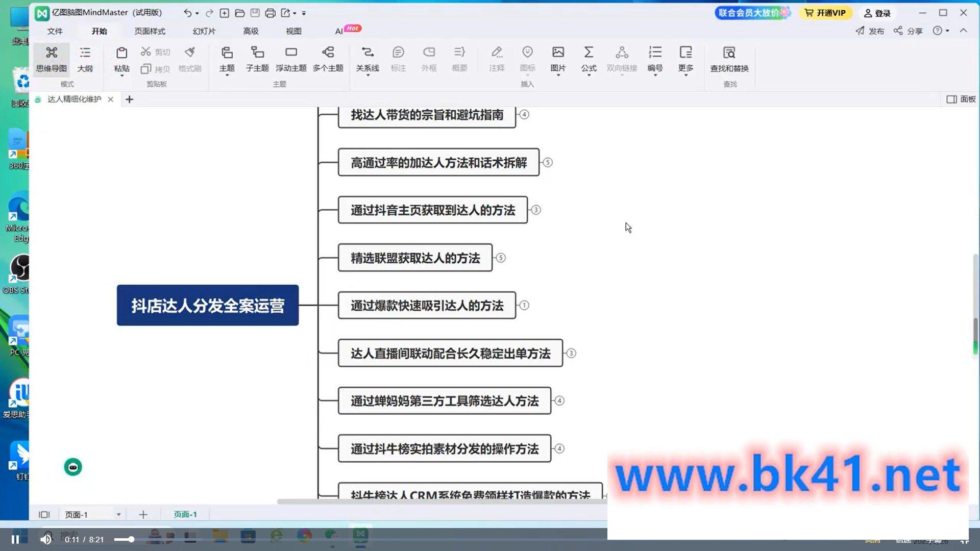Viewport: 980px width, 551px height.
Task: Expand children of 精选联盟获取达人的方法
Action: tap(501, 258)
